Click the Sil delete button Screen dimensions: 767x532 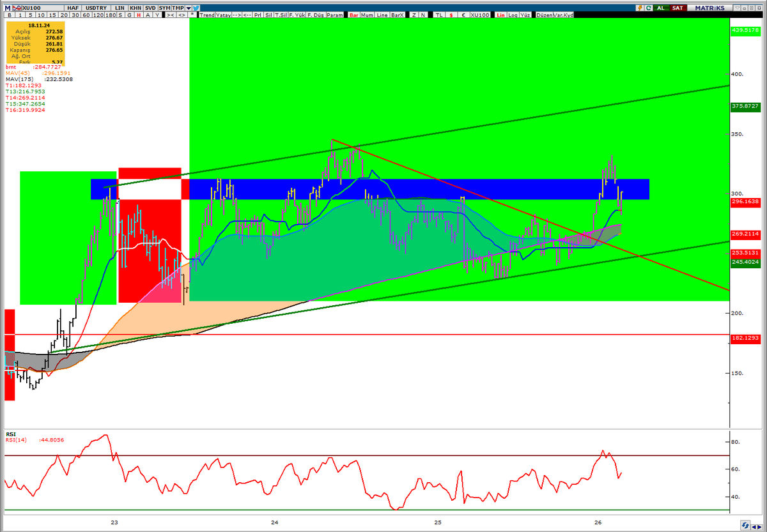click(268, 15)
